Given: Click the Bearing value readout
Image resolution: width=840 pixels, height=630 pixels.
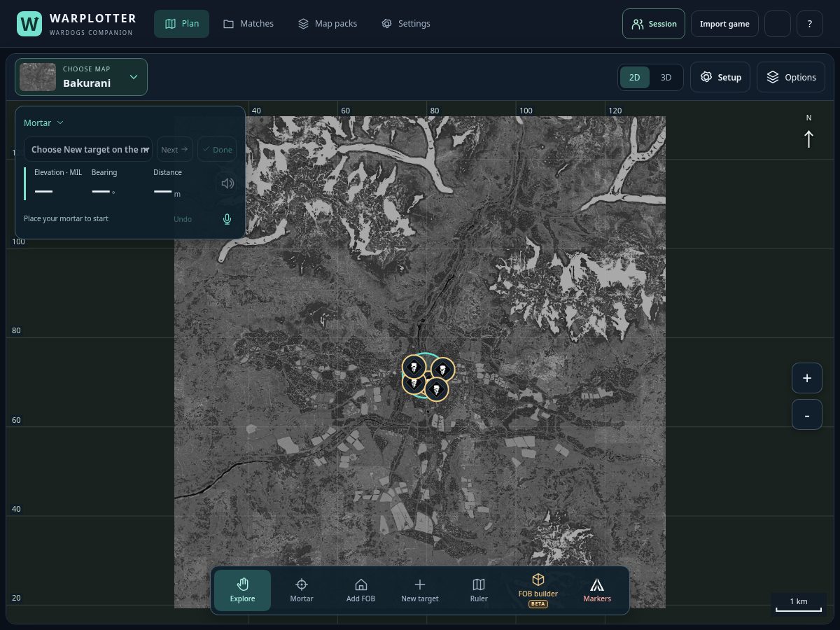Looking at the screenshot, I should (x=103, y=191).
